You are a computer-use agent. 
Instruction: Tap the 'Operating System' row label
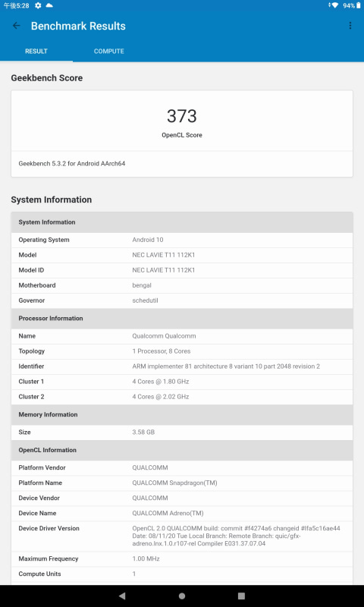[x=44, y=240]
